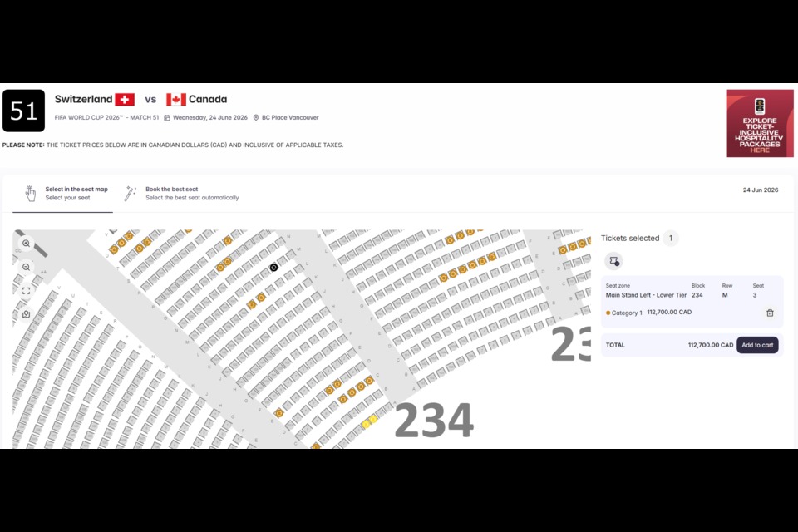Click the Match 51 number badge
The image size is (798, 532).
(23, 111)
